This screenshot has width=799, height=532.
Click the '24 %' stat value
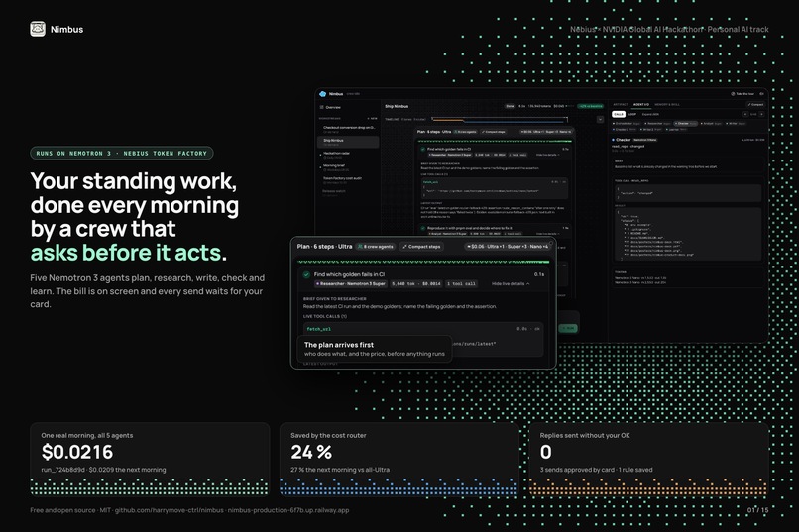pyautogui.click(x=311, y=452)
